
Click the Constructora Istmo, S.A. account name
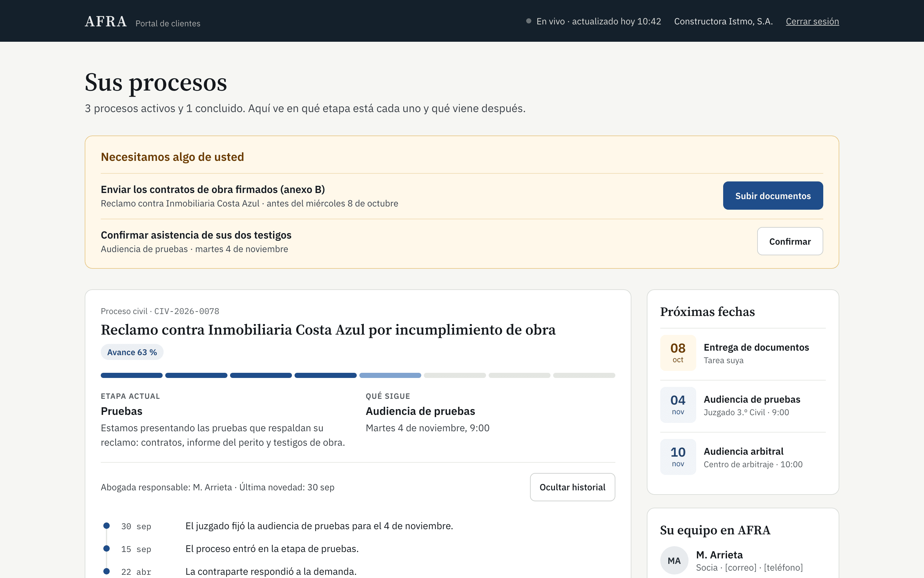[723, 22]
